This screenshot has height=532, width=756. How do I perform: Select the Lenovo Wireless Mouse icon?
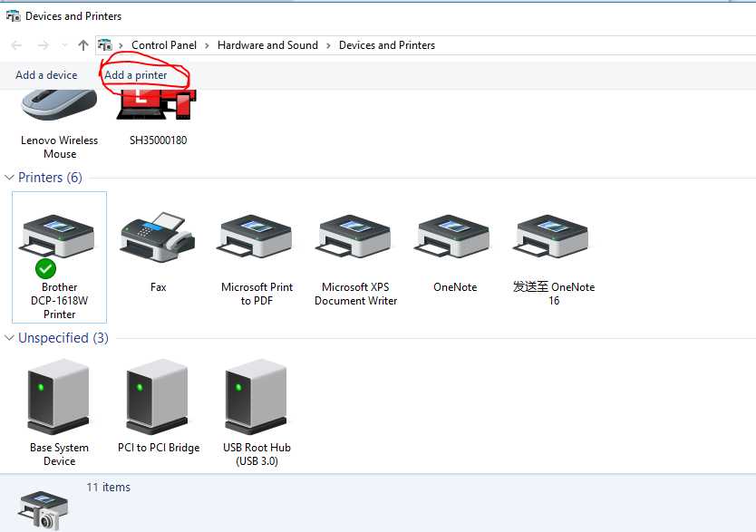(59, 104)
